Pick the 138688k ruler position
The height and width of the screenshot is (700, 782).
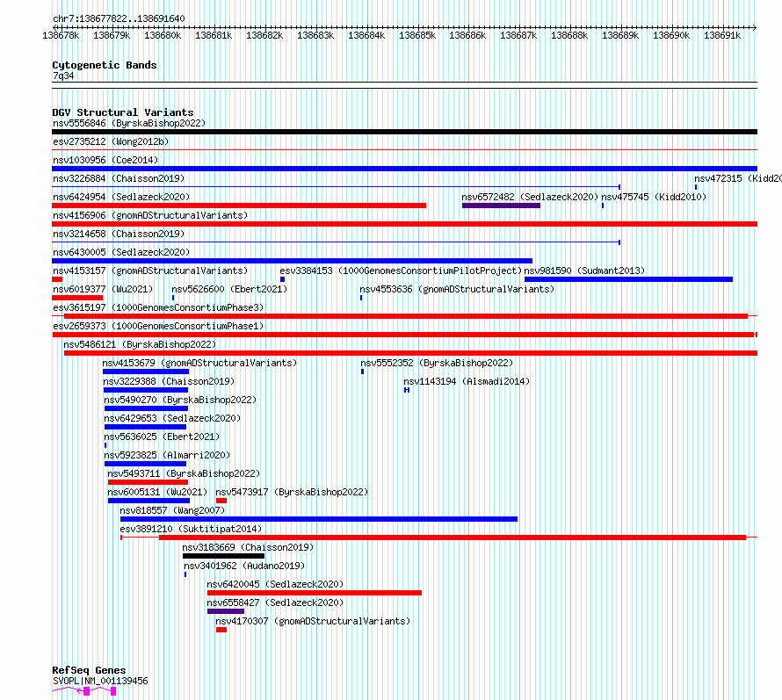[569, 35]
